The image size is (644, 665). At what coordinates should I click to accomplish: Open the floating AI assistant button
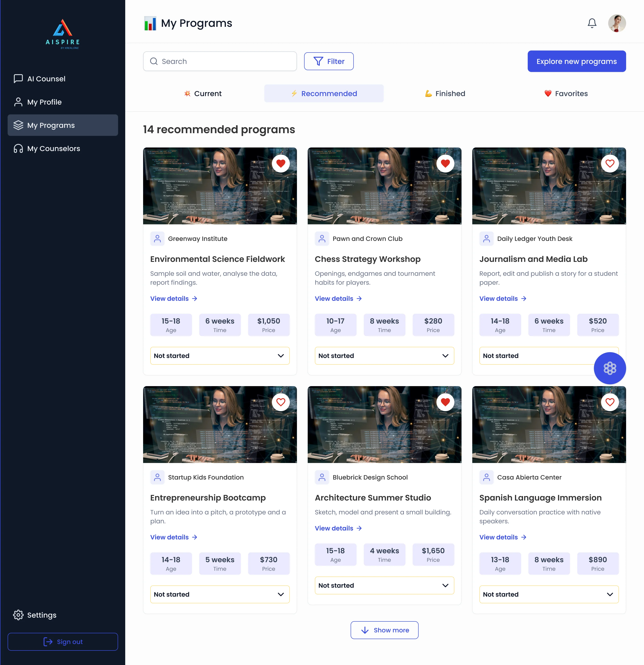(610, 368)
